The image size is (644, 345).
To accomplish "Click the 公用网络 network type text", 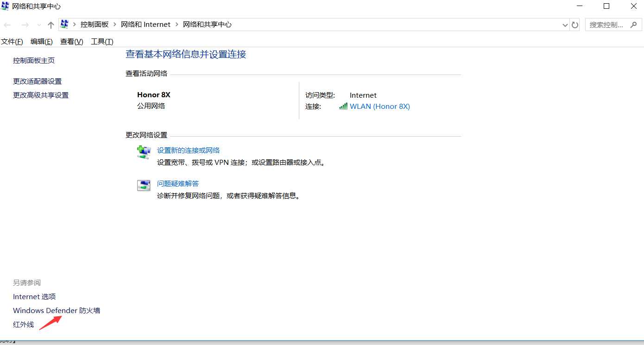I will [x=151, y=106].
